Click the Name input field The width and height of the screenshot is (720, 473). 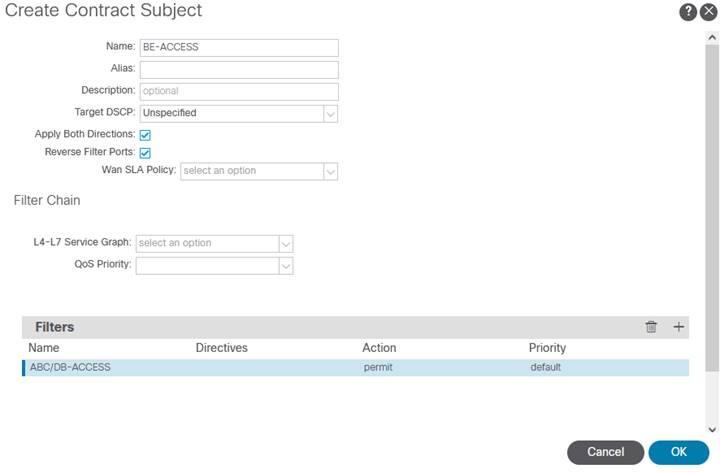[239, 48]
